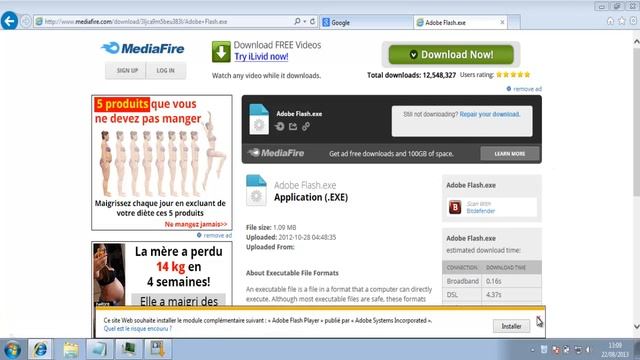Open the La mère a perdu 14 kg ad
The height and width of the screenshot is (360, 640).
(162, 274)
